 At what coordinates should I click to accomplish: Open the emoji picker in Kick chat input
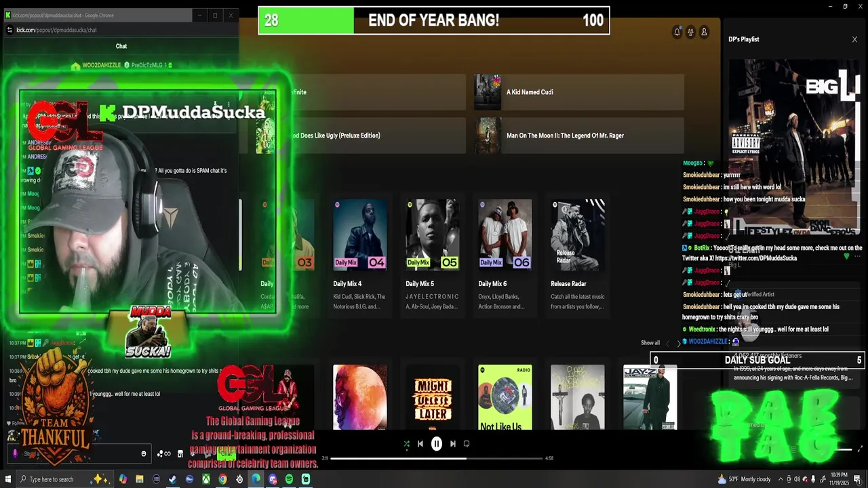[143, 454]
